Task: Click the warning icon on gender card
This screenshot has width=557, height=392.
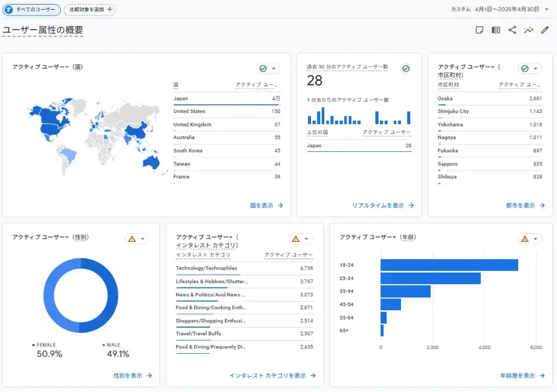Action: (132, 238)
